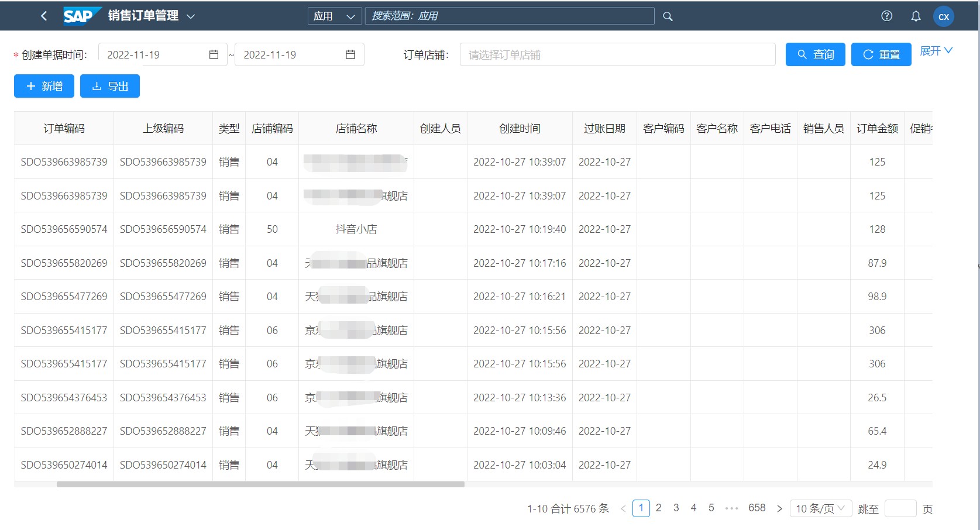This screenshot has width=980, height=530.
Task: Click the order amount 87.9 cell
Action: 877,263
